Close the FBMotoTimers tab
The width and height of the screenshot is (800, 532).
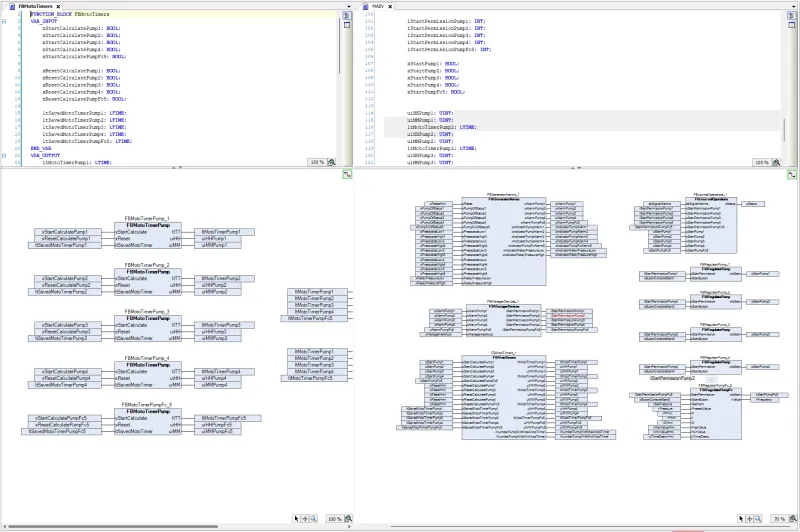click(59, 6)
